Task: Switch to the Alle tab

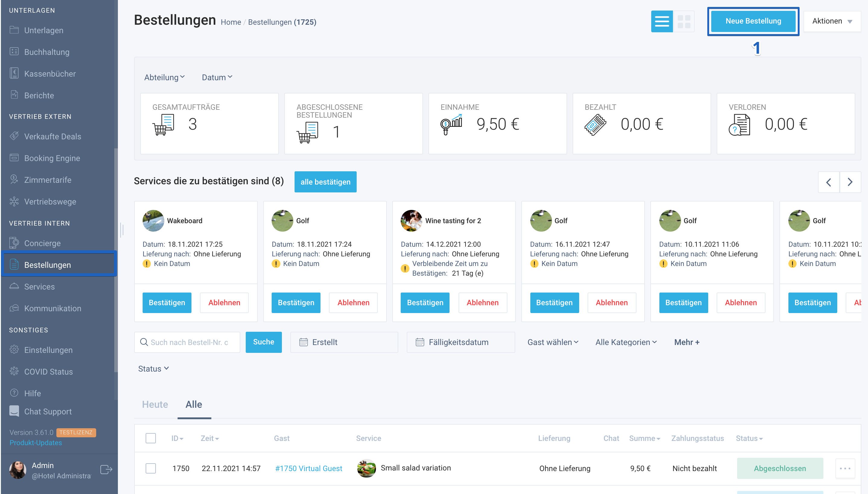Action: click(x=194, y=404)
